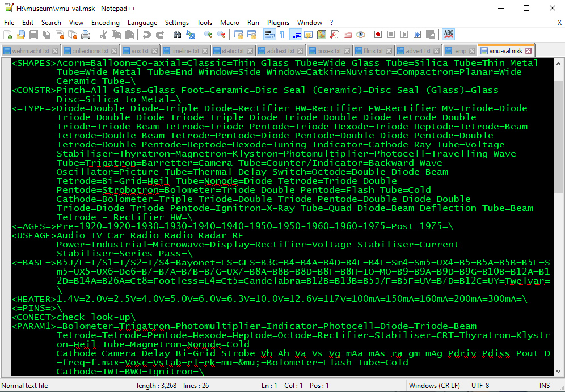Viewport: 565px width, 392px height.
Task: Switch to the boxes.txt tab
Action: coord(328,51)
